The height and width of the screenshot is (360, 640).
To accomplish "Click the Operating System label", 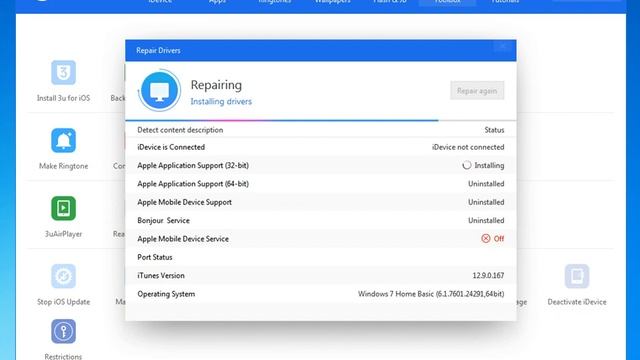I will [166, 294].
